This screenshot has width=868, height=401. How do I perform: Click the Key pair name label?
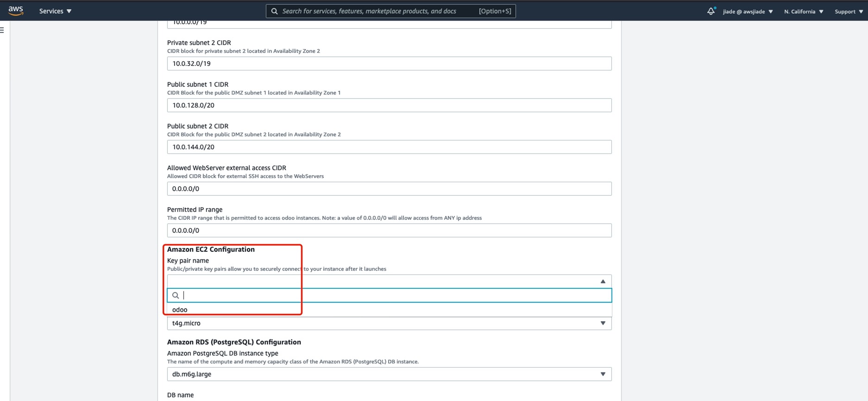188,261
